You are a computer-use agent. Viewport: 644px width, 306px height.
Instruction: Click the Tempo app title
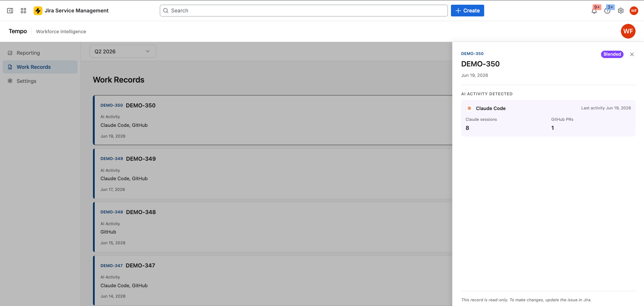(x=18, y=31)
